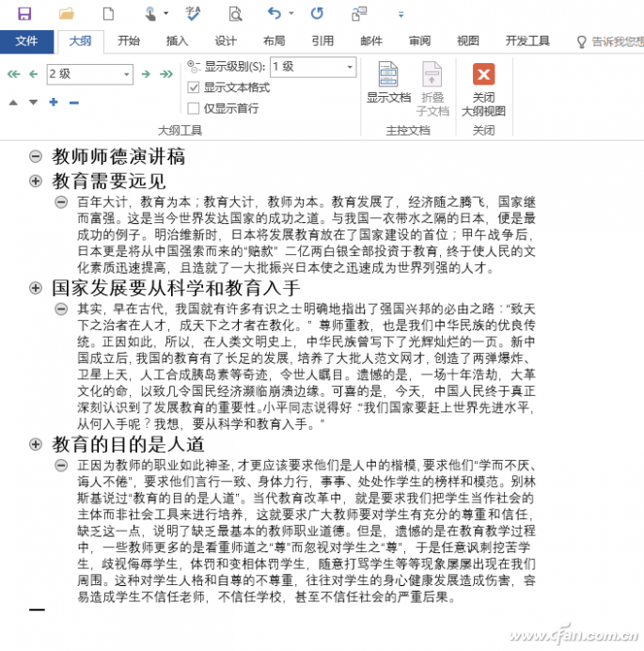Click plus marker beside 国家发展要从科学和教育入手
Viewport: 644px width, 651px height.
[x=36, y=288]
